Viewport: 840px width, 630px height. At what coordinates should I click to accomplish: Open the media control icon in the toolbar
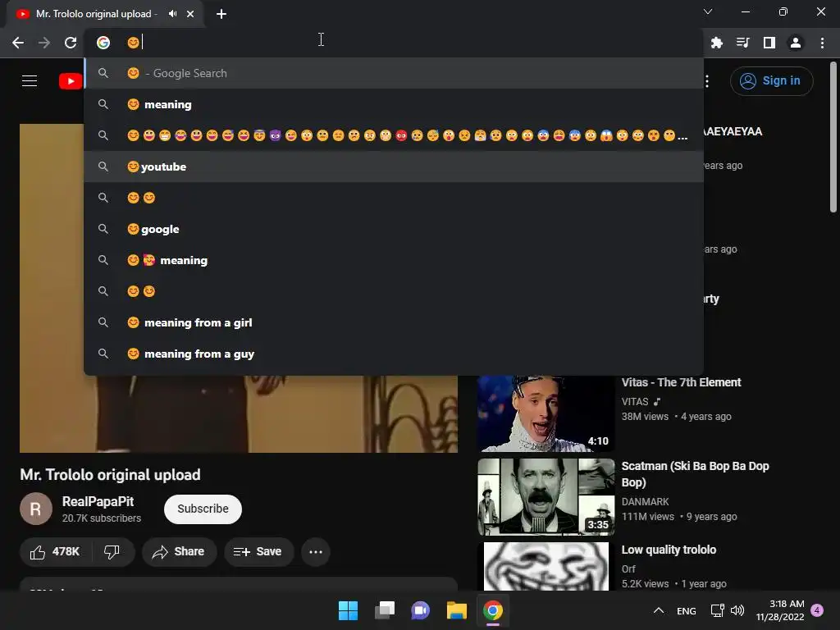coord(743,43)
